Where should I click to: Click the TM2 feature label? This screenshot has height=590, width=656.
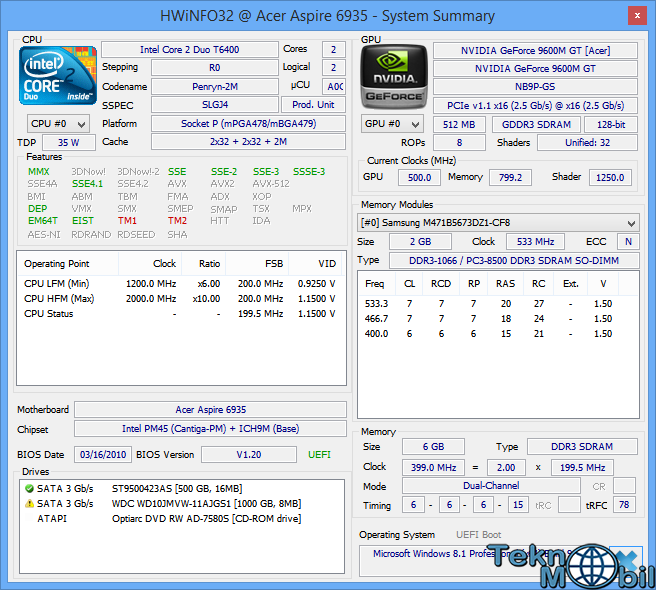click(x=177, y=221)
